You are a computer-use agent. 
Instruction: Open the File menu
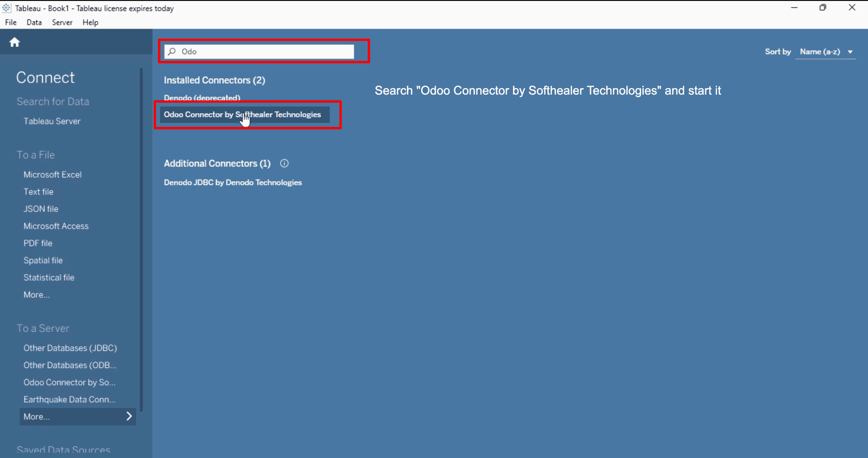[x=11, y=23]
